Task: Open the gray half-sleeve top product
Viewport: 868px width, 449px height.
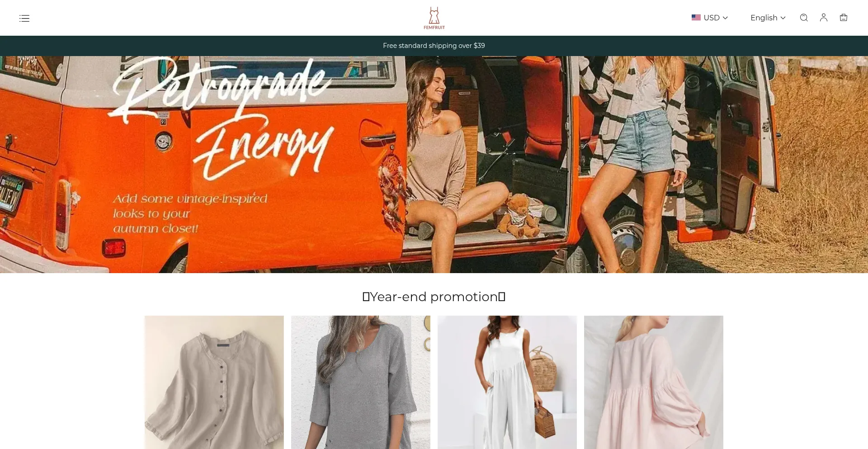Action: (x=361, y=383)
